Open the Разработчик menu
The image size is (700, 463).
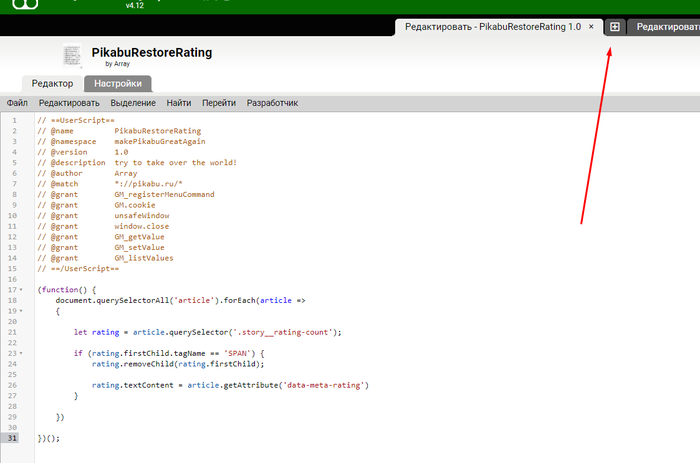[272, 102]
